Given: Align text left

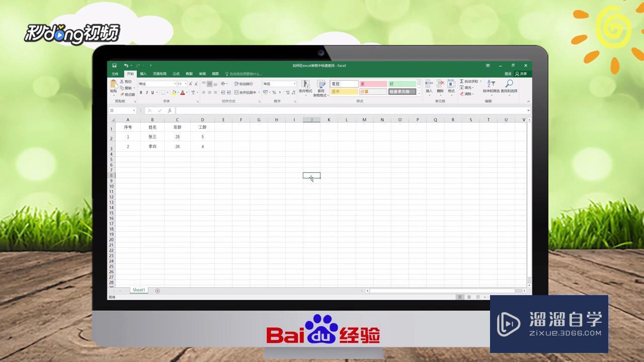Looking at the screenshot, I should 204,93.
